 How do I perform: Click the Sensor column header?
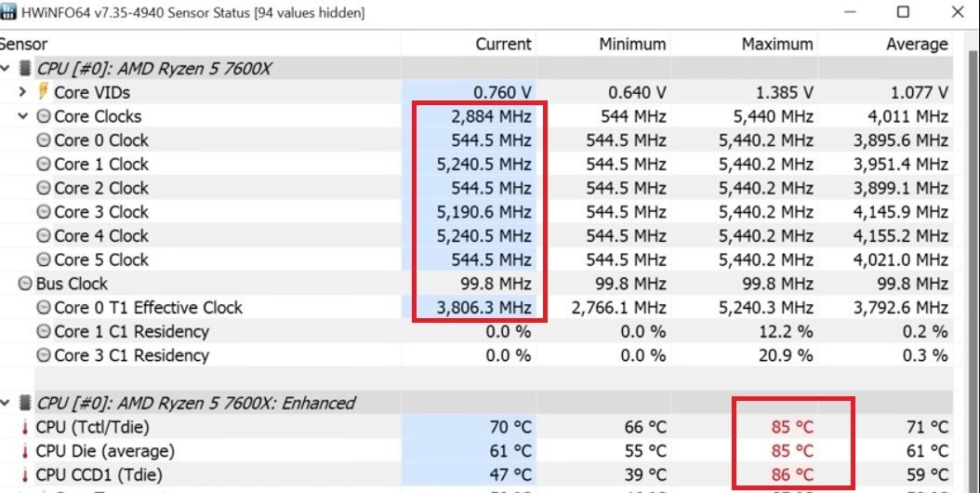23,45
